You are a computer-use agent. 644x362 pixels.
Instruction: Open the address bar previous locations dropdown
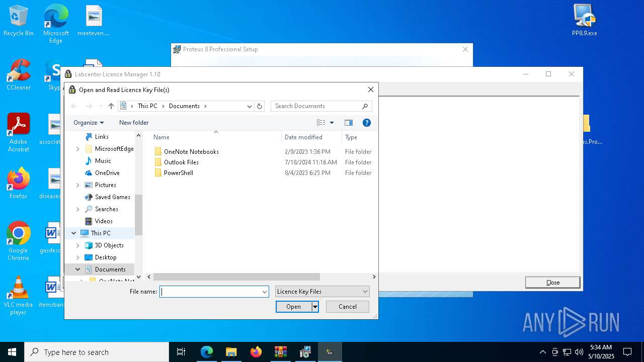click(x=249, y=106)
